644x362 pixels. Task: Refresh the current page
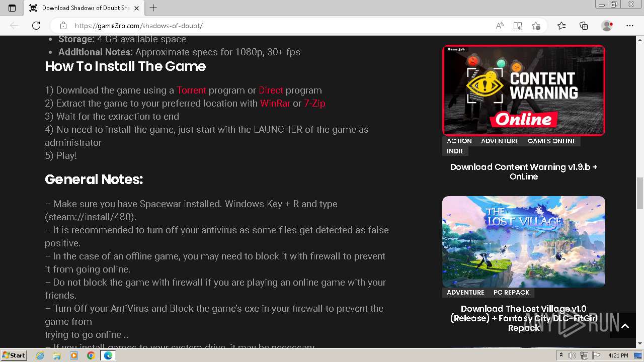pos(36,26)
